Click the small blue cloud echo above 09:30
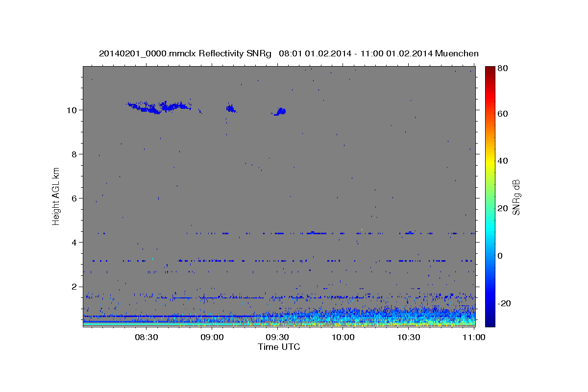 pos(280,112)
